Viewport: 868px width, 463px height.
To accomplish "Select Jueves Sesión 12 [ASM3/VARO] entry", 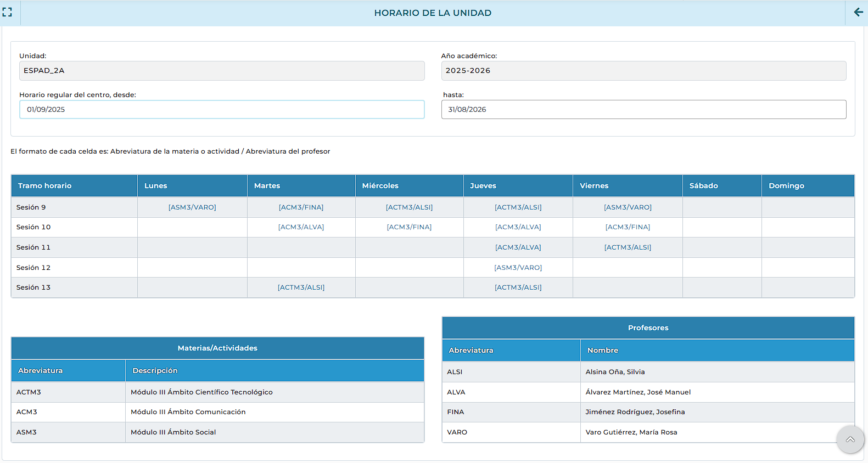I will click(x=518, y=268).
